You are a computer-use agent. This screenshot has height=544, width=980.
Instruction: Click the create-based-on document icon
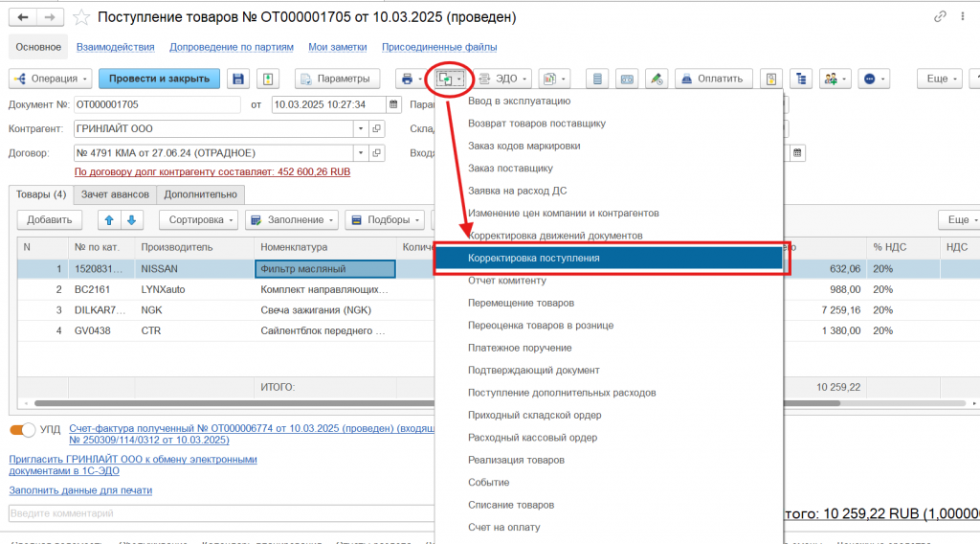pos(449,79)
